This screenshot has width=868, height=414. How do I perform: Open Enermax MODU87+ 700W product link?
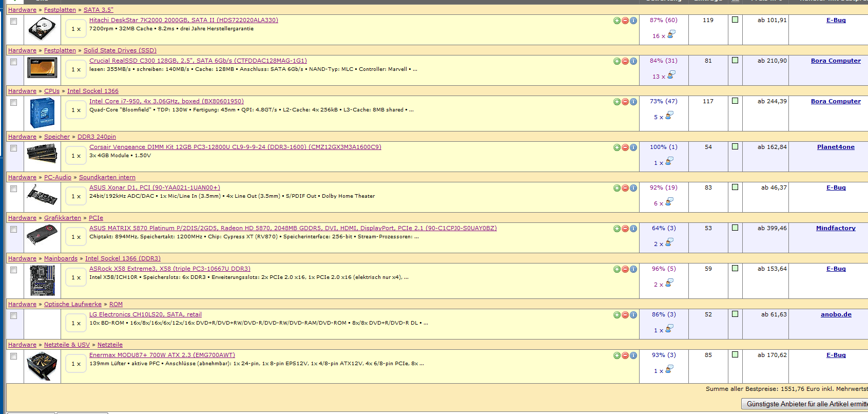(x=162, y=355)
